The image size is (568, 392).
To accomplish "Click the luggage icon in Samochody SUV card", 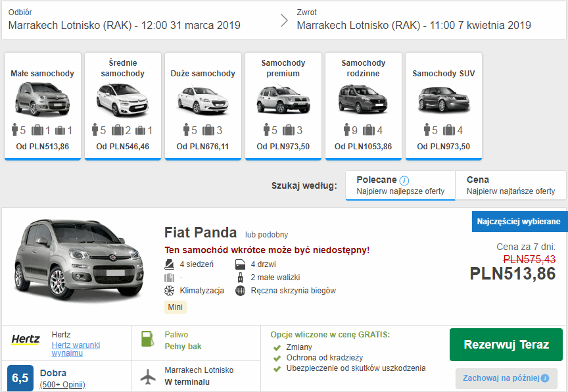I will coord(449,130).
